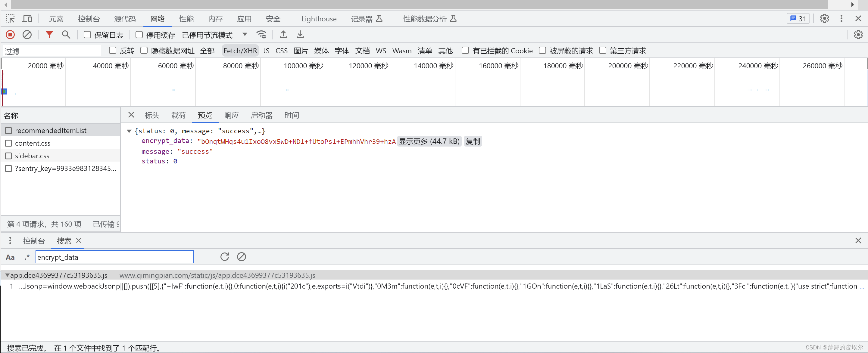Collapse the JSON response object
868x353 pixels.
pos(129,131)
